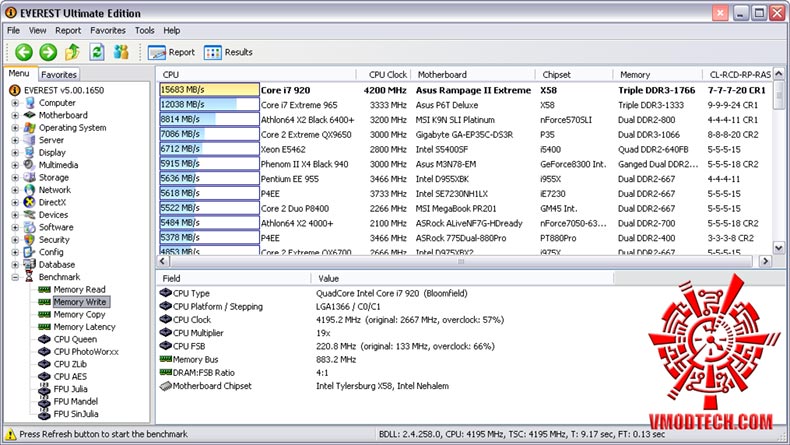
Task: Select the Devices icon in tree
Action: pos(30,215)
